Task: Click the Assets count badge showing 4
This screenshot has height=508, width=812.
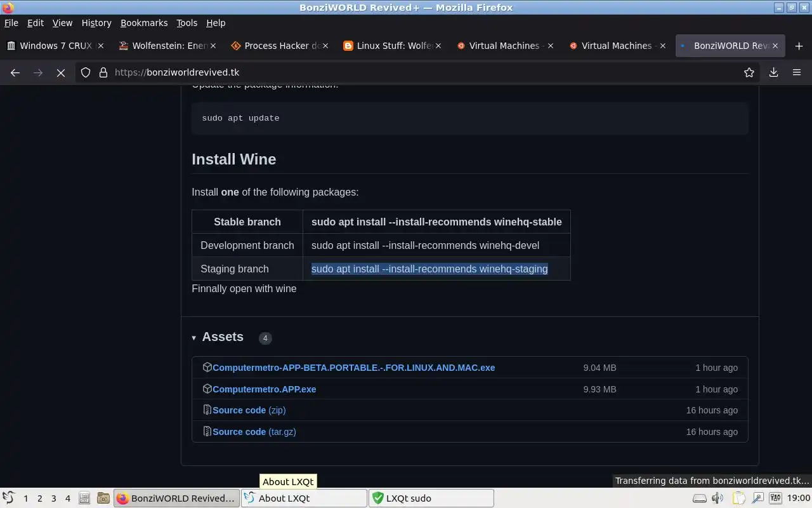Action: tap(265, 338)
